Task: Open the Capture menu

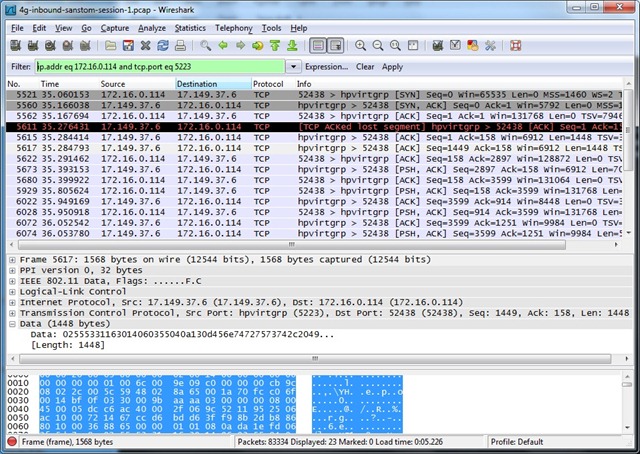Action: 115,28
